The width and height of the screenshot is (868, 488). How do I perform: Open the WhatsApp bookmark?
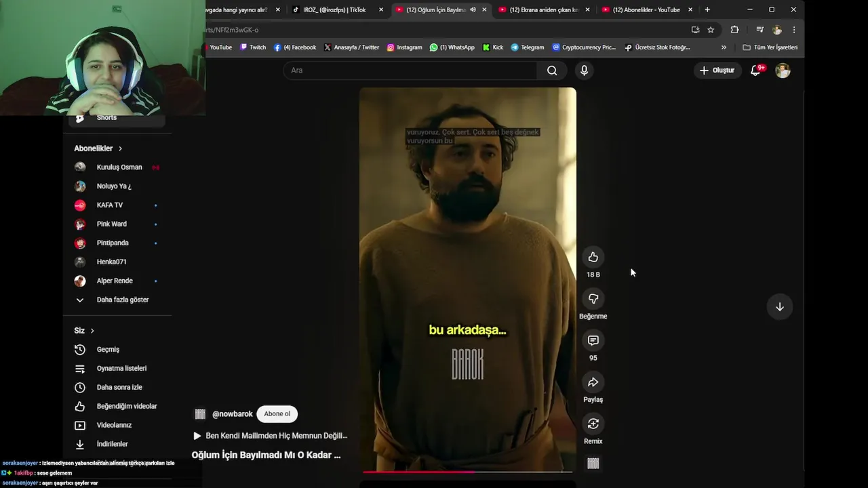click(452, 47)
